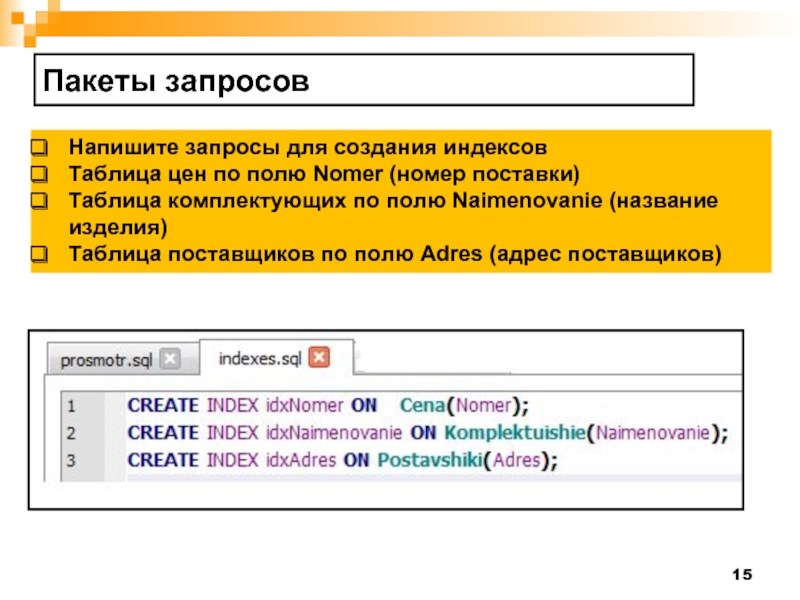Click the slide number 15

point(741,575)
